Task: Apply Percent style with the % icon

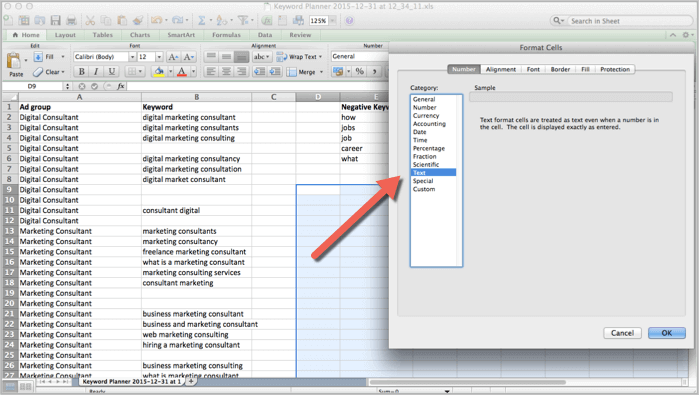Action: pyautogui.click(x=360, y=71)
